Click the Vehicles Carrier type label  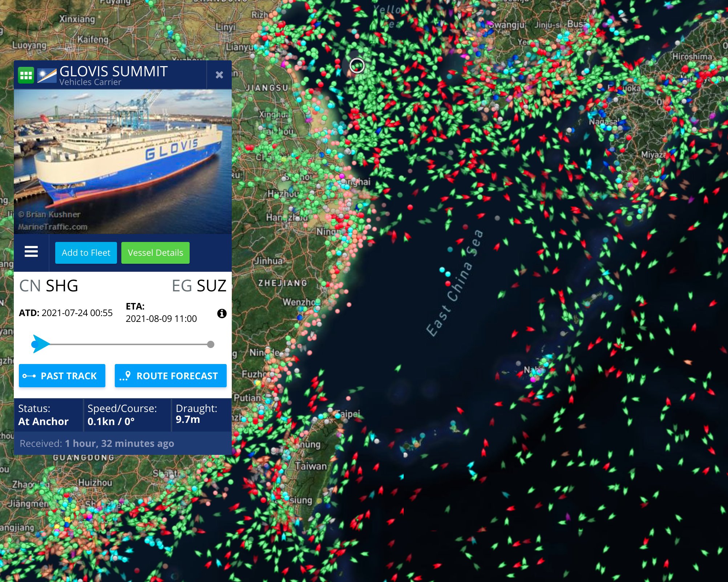(90, 82)
